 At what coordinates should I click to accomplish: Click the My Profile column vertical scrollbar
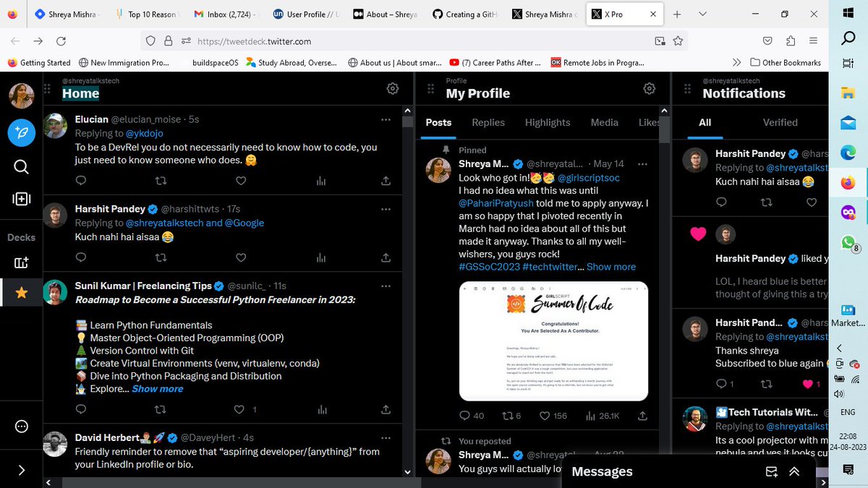tap(664, 129)
